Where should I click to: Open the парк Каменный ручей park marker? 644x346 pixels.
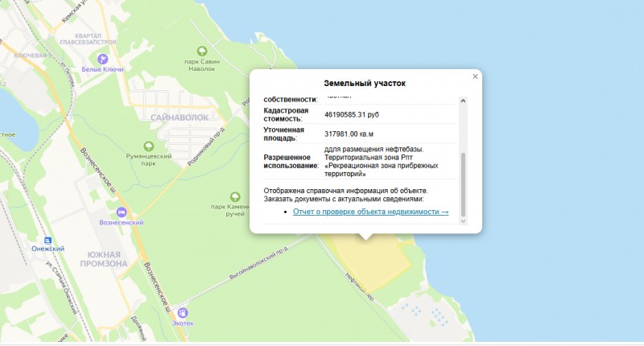234,196
